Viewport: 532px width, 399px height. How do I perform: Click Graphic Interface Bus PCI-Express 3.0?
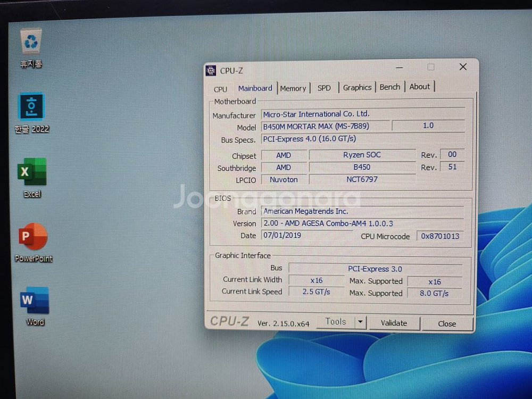click(x=375, y=269)
